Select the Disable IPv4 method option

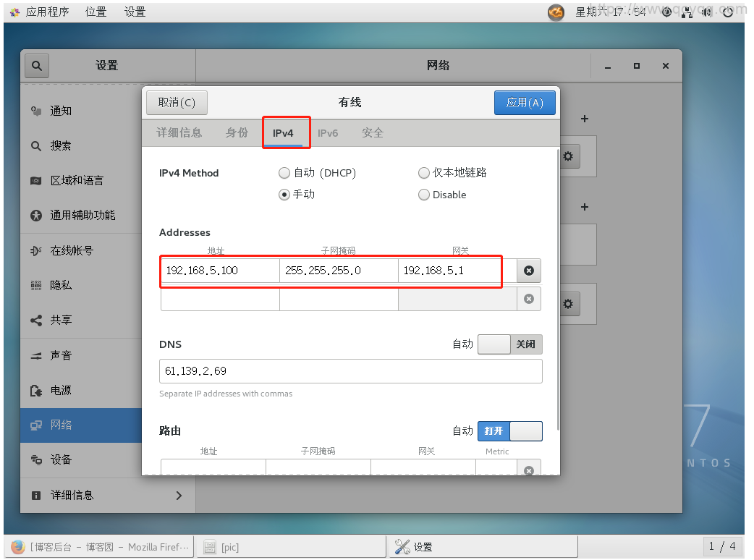click(x=424, y=195)
